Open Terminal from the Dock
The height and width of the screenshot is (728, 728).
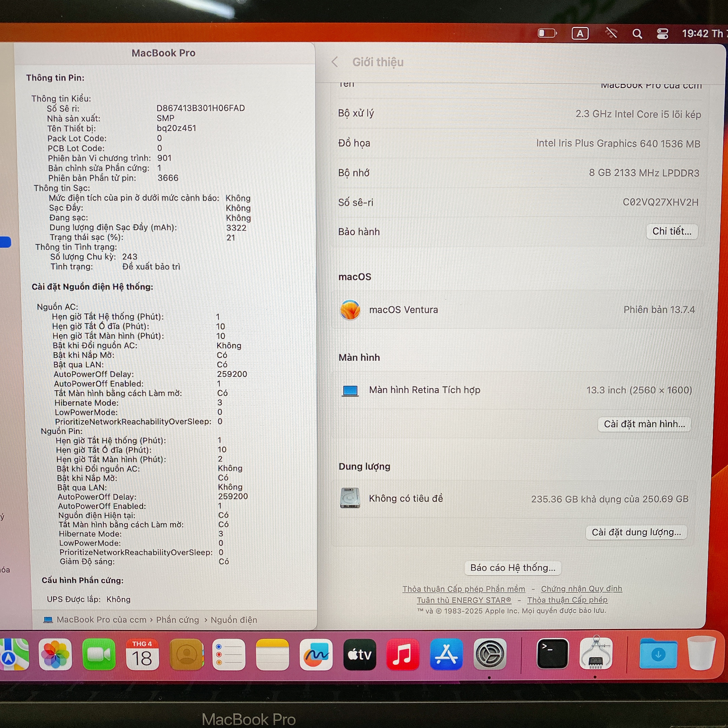coord(552,654)
